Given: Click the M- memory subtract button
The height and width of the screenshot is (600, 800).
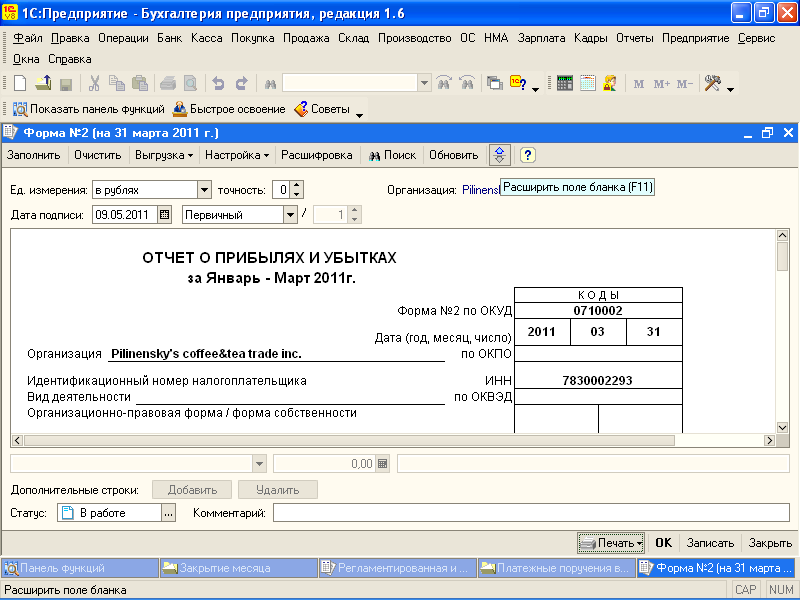Looking at the screenshot, I should [685, 84].
